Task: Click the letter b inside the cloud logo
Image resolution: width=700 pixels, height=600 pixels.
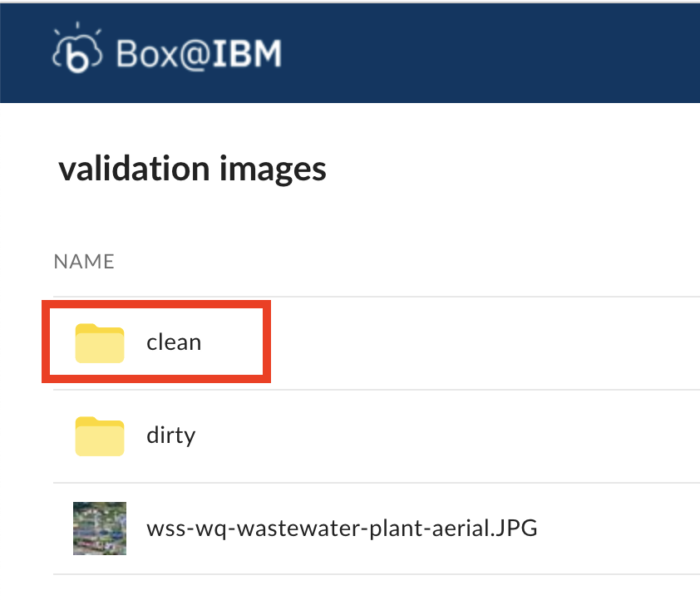Action: 77,57
